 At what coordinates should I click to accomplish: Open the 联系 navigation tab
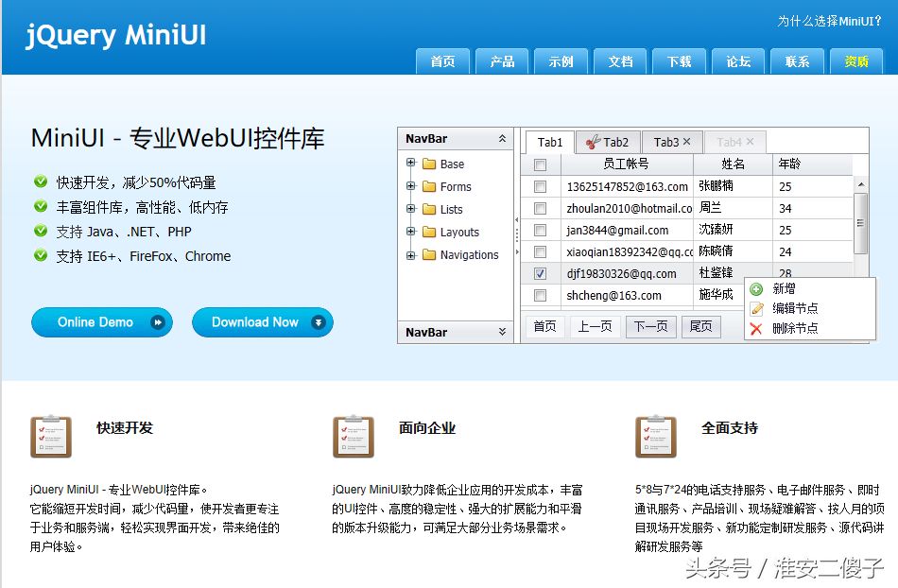797,61
